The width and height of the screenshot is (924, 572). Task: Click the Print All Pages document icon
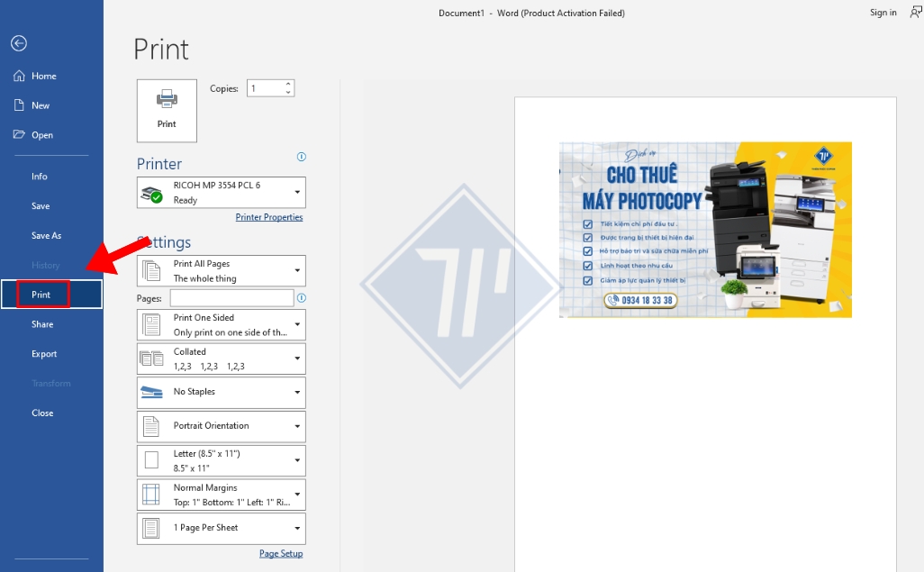click(151, 270)
